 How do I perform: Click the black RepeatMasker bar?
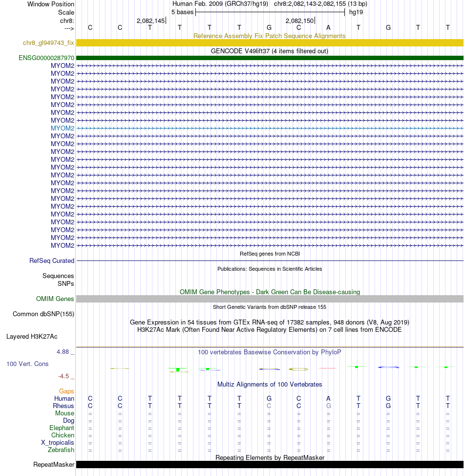tap(270, 464)
